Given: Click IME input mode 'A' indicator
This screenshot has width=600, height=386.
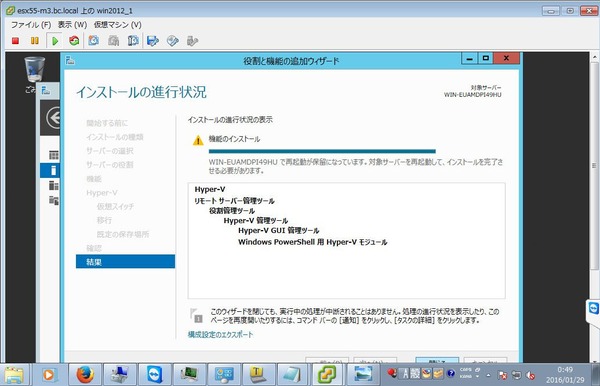Looking at the screenshot, I should coord(406,373).
